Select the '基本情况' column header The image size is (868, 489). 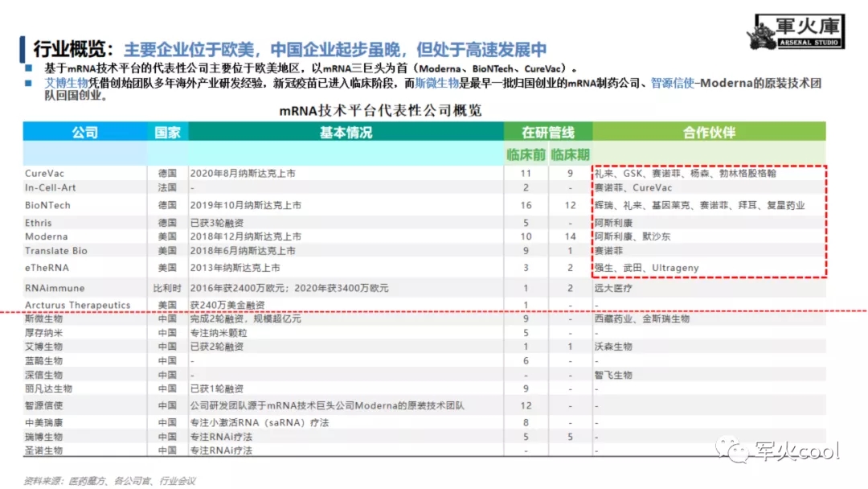(346, 133)
